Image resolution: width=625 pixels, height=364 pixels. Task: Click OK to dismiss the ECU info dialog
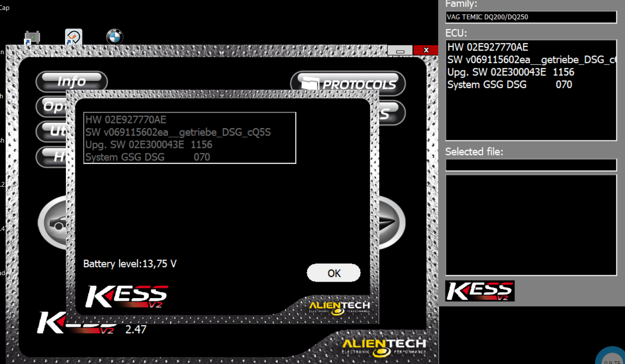click(333, 273)
